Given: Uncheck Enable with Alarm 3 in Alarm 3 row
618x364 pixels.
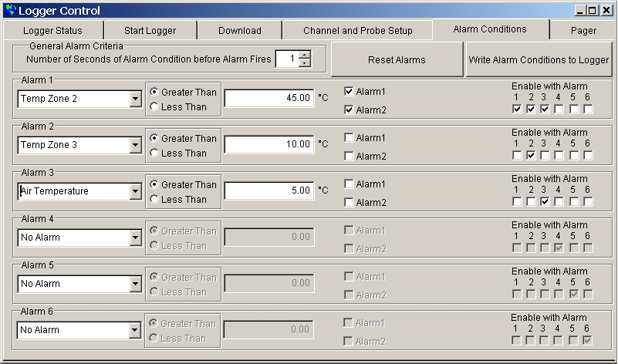Looking at the screenshot, I should [x=545, y=202].
